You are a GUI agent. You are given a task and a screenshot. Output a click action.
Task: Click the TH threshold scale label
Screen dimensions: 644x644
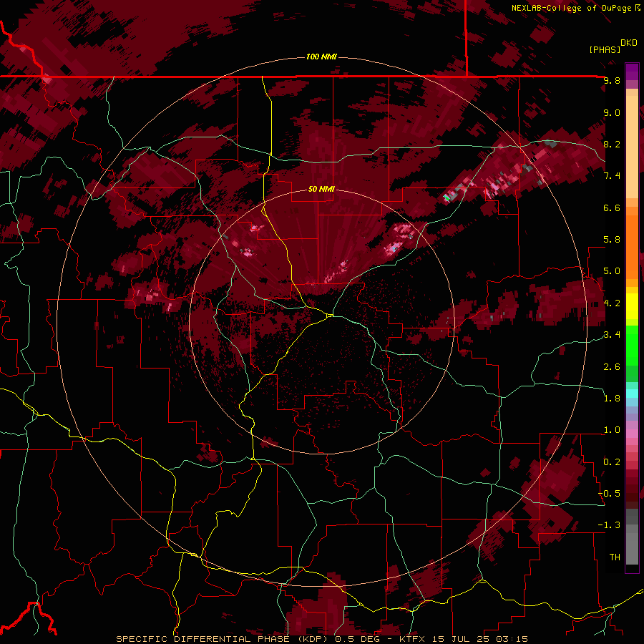click(615, 557)
